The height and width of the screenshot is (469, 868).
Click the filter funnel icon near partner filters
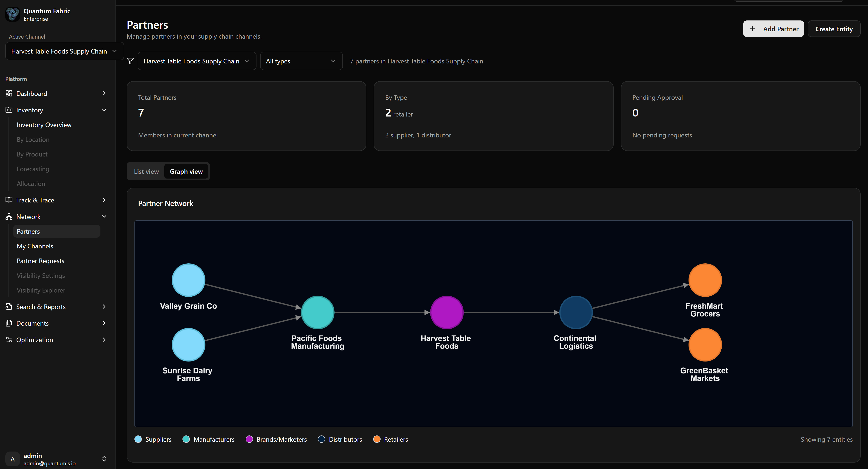tap(130, 61)
